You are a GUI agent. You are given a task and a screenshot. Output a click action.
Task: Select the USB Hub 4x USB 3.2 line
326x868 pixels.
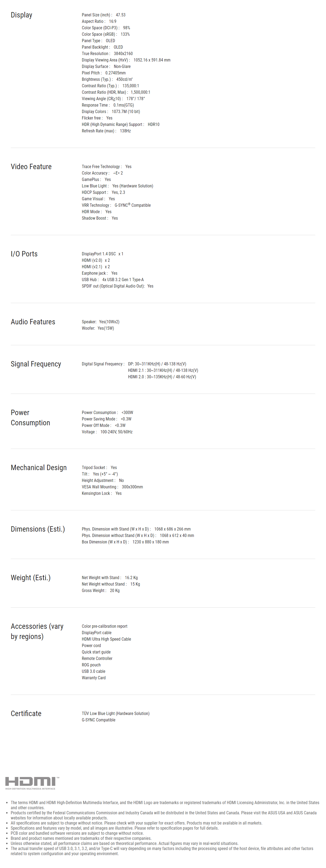click(113, 280)
